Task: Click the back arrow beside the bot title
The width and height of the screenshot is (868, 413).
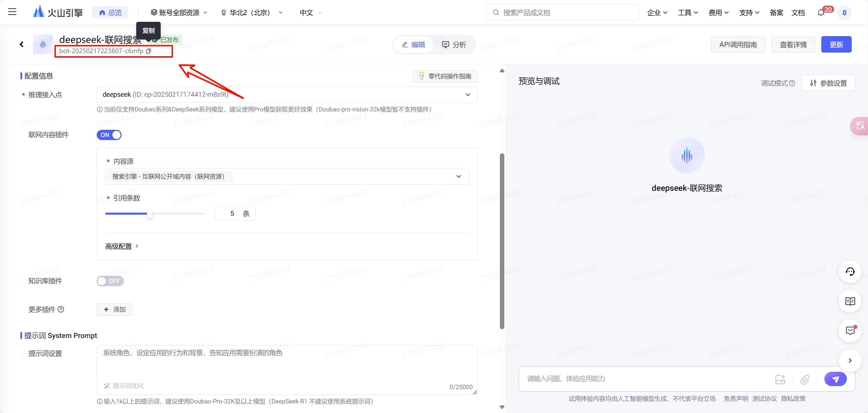Action: [x=21, y=44]
